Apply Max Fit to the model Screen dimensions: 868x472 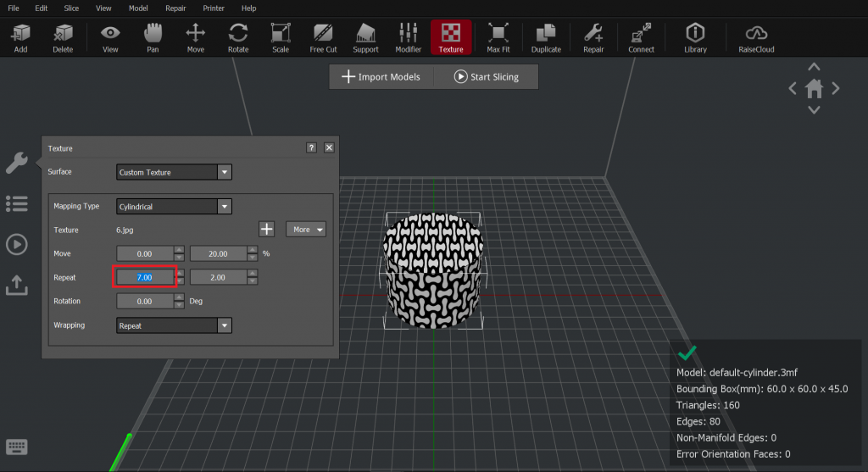coord(498,37)
